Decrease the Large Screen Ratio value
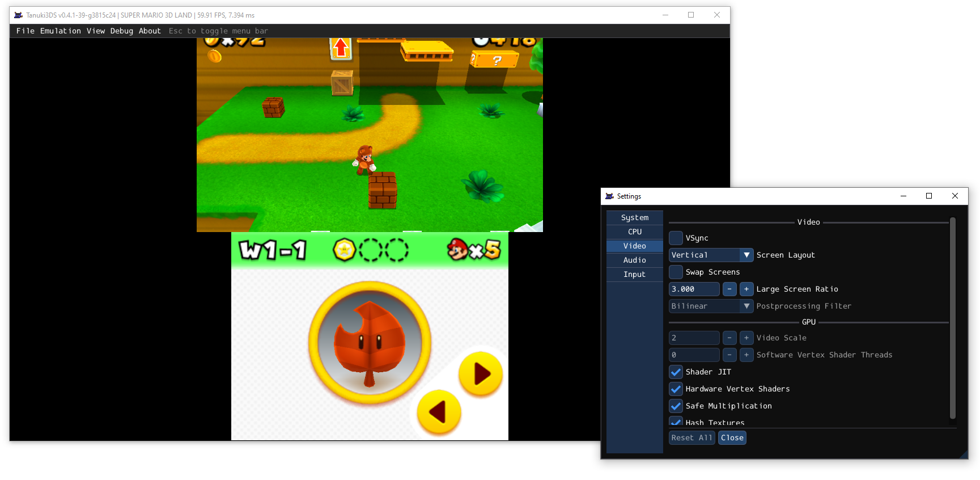Screen dimensions: 980x480 [729, 289]
